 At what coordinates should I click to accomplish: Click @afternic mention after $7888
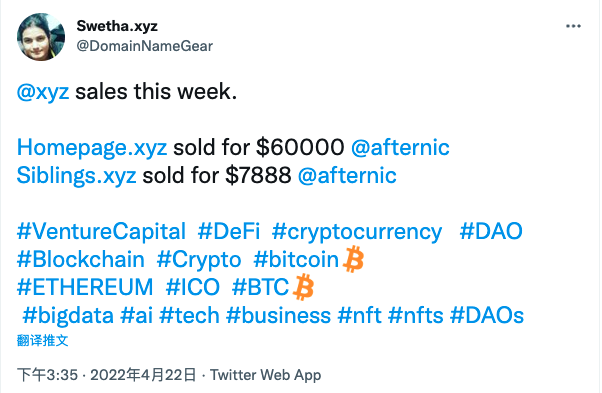(347, 176)
